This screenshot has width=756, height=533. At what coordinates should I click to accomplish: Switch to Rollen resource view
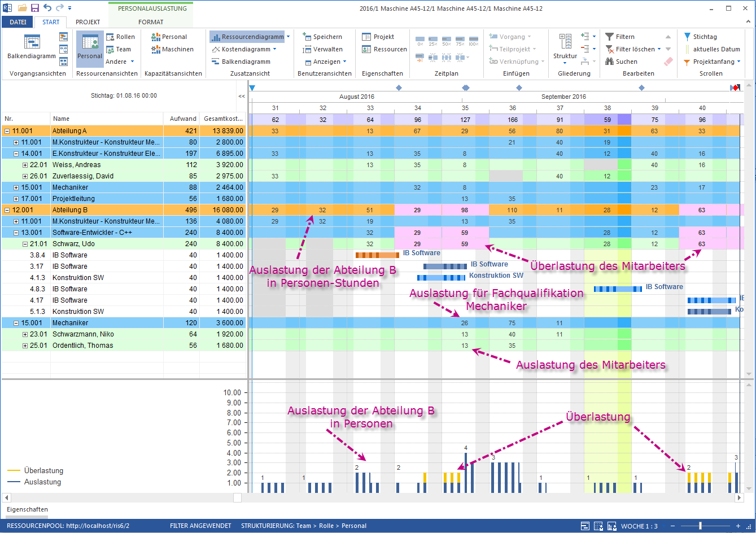coord(120,37)
